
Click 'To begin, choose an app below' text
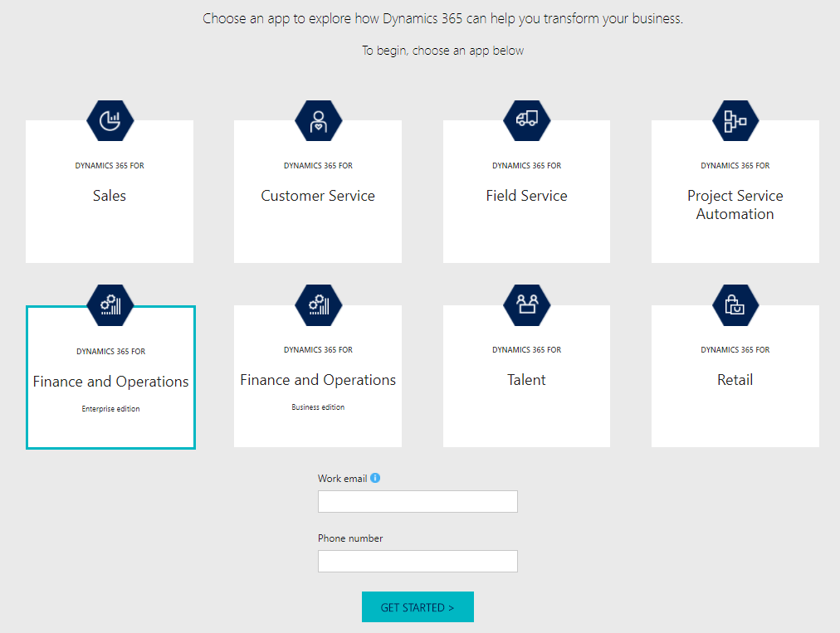443,51
